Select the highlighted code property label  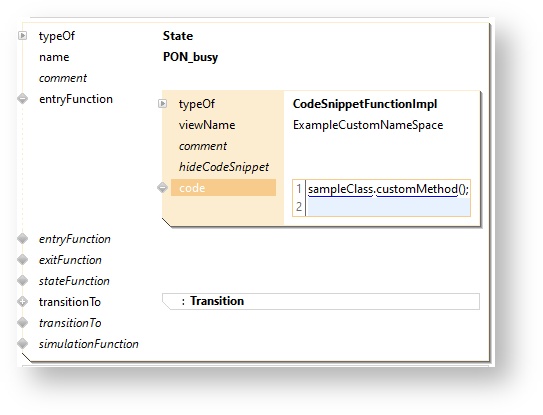pos(223,188)
